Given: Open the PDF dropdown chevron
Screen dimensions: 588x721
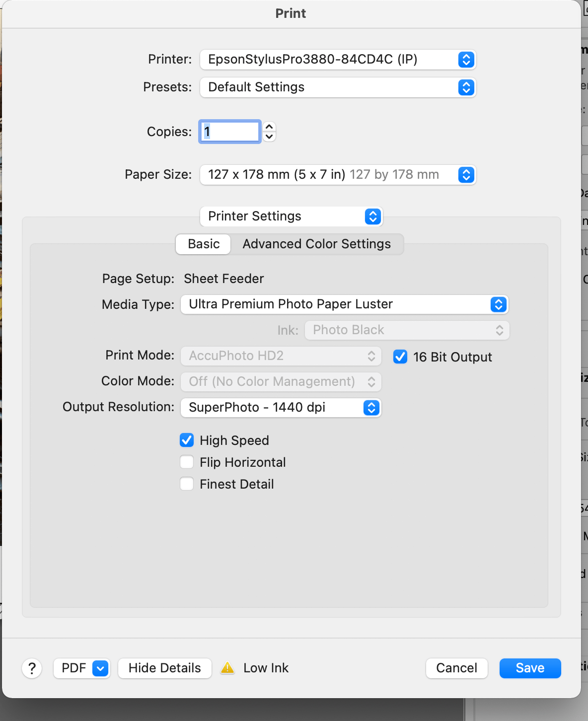Looking at the screenshot, I should (100, 668).
